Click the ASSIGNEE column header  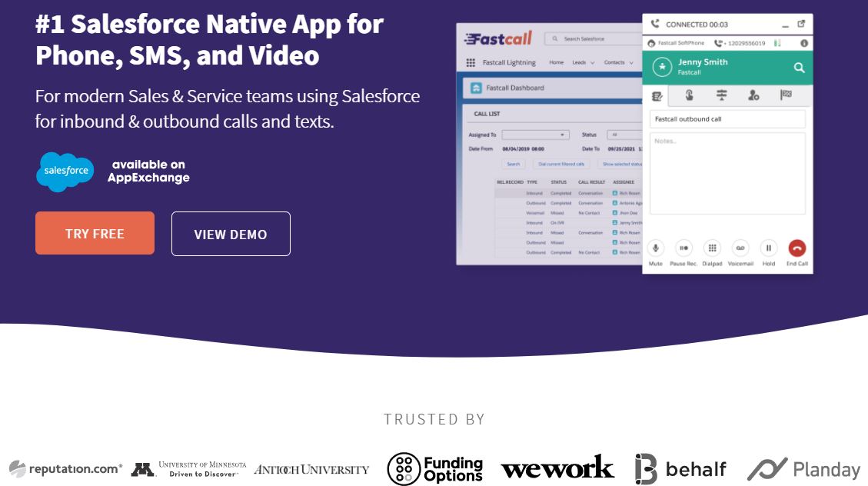point(624,182)
